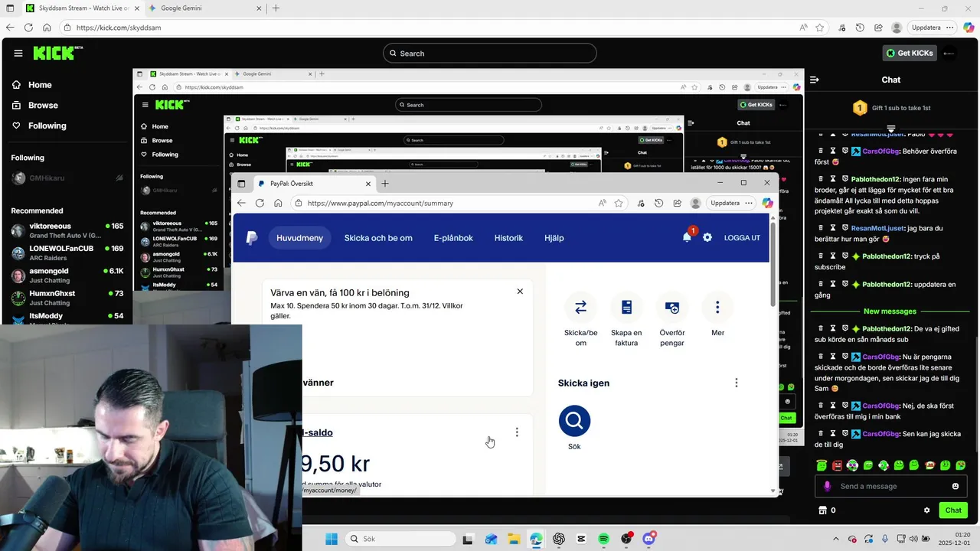
Task: Open Browse in the Kick sidebar
Action: (x=43, y=105)
